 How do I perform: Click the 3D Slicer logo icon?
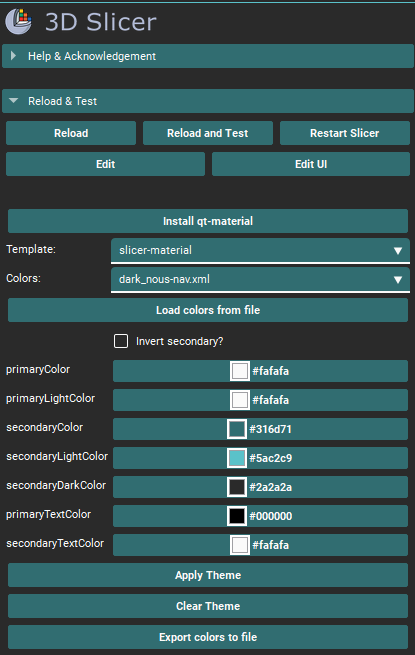click(x=18, y=22)
